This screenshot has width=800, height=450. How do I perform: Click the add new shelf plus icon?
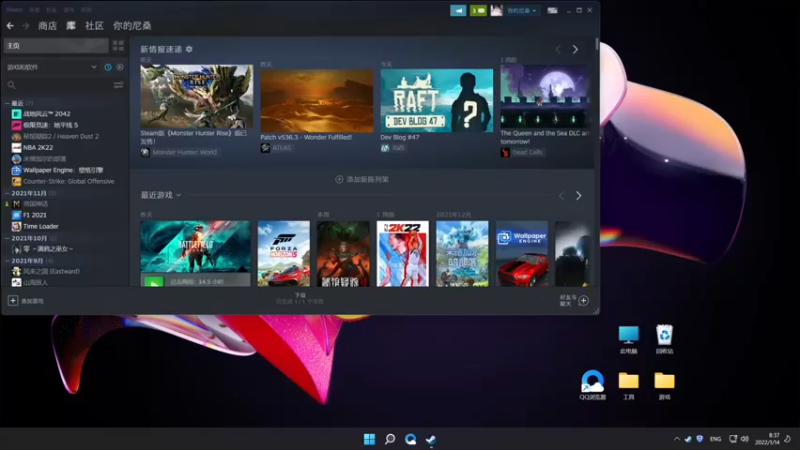[339, 179]
